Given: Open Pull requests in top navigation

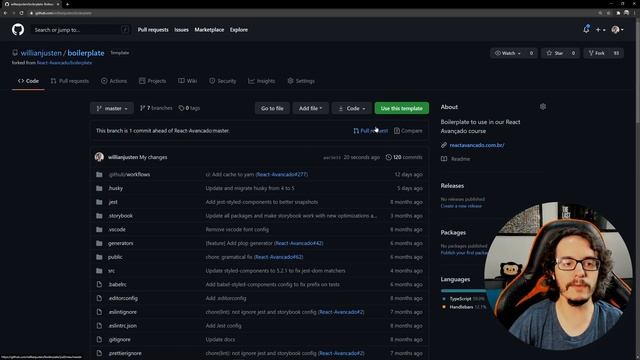Looking at the screenshot, I should point(153,30).
